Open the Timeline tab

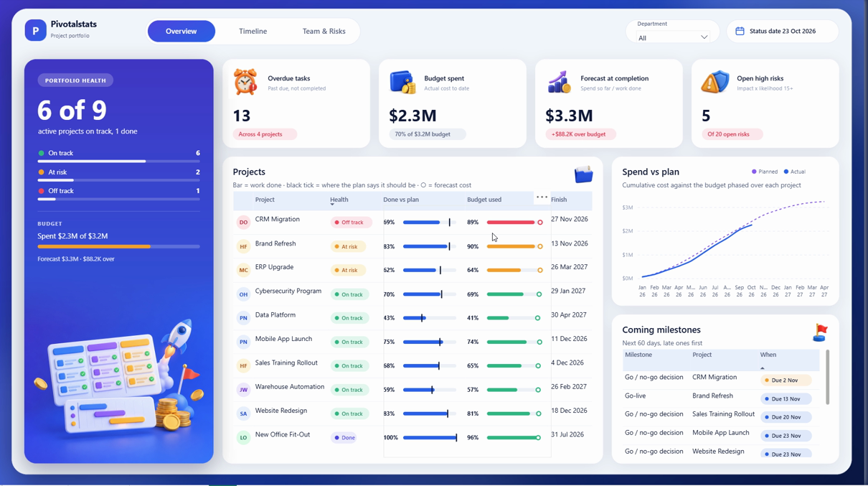point(253,31)
